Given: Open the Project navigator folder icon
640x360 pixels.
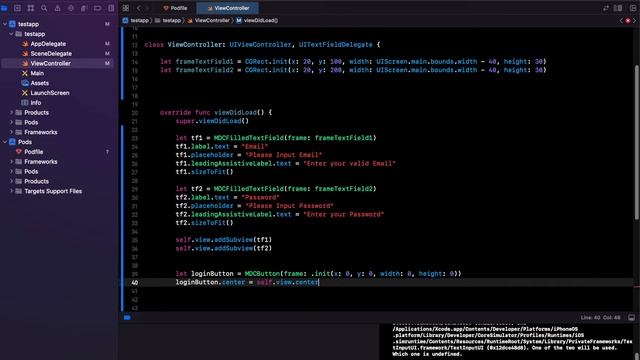Looking at the screenshot, I should point(4,8).
